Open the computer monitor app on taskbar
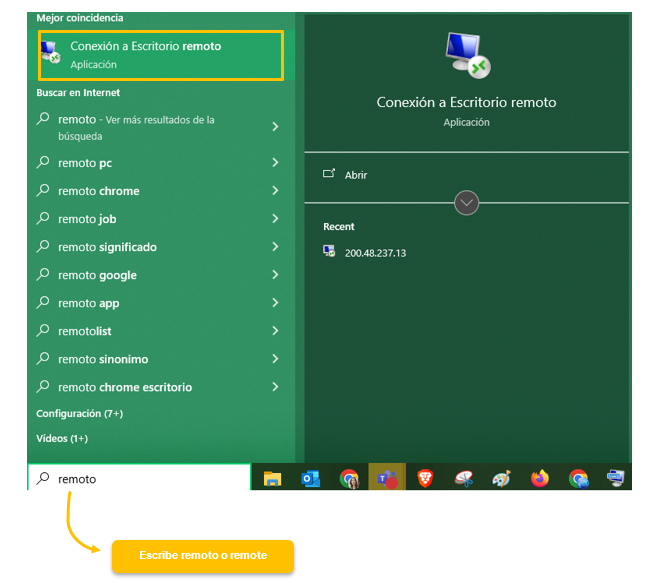657x583 pixels. pos(616,478)
